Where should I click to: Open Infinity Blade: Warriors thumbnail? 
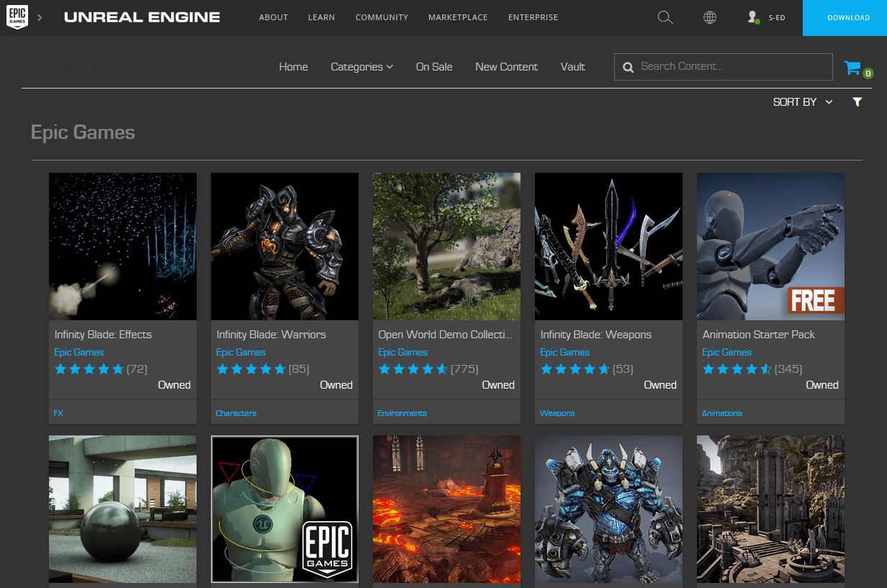point(284,246)
